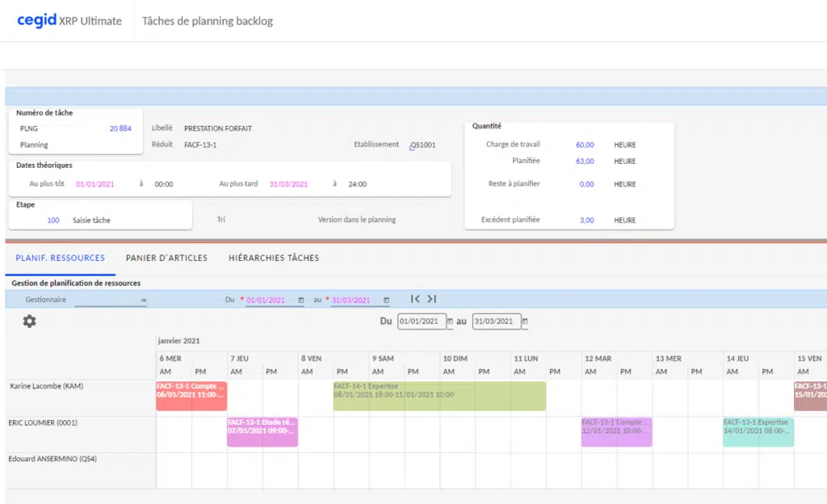Click the Cegid XRP Ultimate logo
The width and height of the screenshot is (827, 504).
(x=69, y=21)
